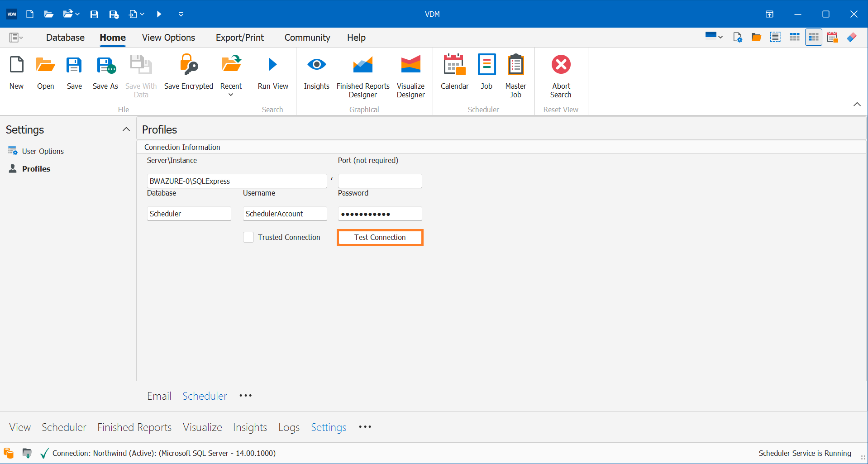
Task: Go to Finished Reports in bottom navigation
Action: click(134, 427)
